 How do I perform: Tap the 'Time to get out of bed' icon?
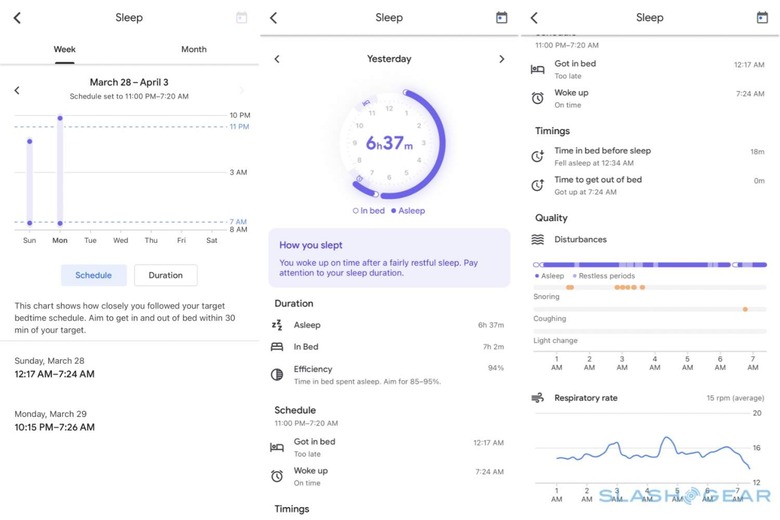[538, 185]
